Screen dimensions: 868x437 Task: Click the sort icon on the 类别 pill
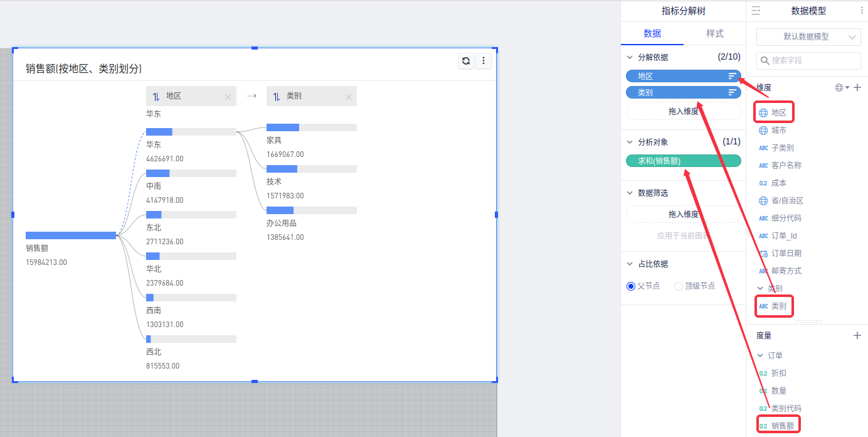tap(732, 92)
